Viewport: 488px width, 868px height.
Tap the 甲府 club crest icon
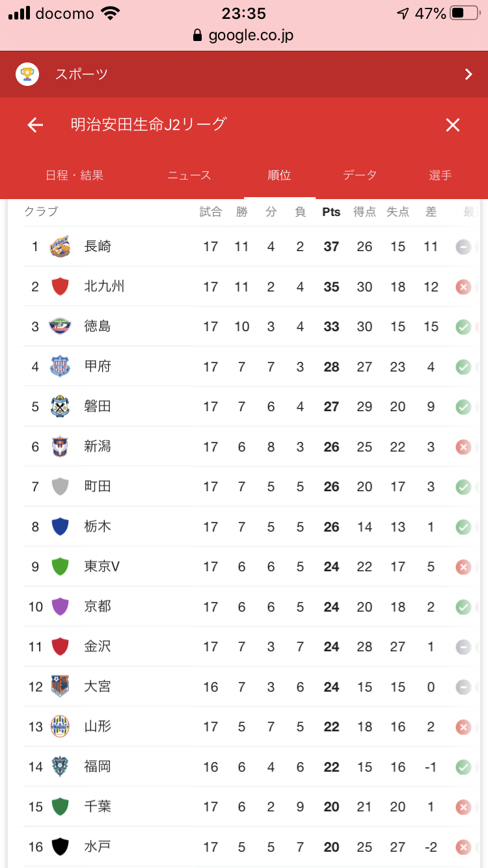point(60,367)
